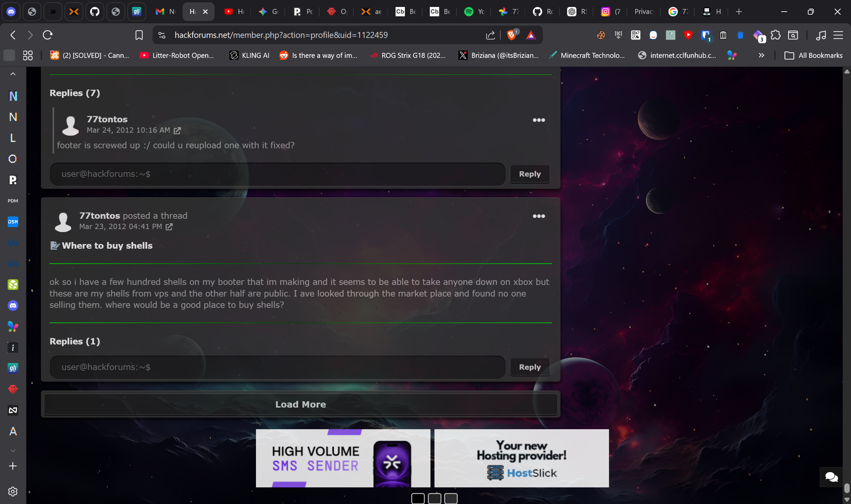This screenshot has width=851, height=504.
Task: Bookmark this page using the star icon
Action: [139, 35]
